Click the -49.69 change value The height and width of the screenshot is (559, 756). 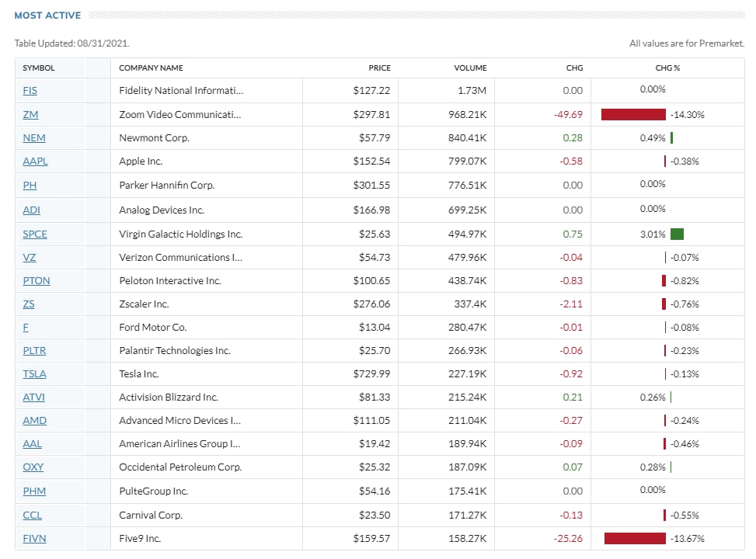pos(568,115)
